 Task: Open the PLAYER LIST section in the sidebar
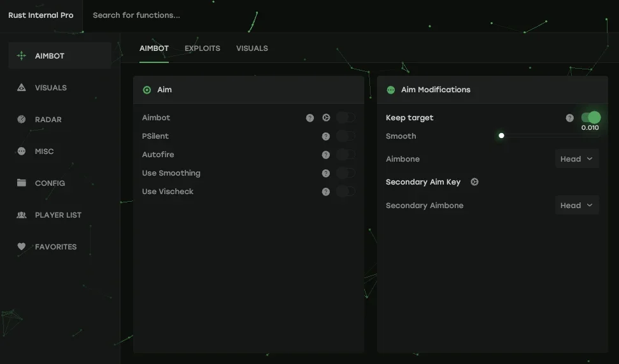tap(60, 215)
